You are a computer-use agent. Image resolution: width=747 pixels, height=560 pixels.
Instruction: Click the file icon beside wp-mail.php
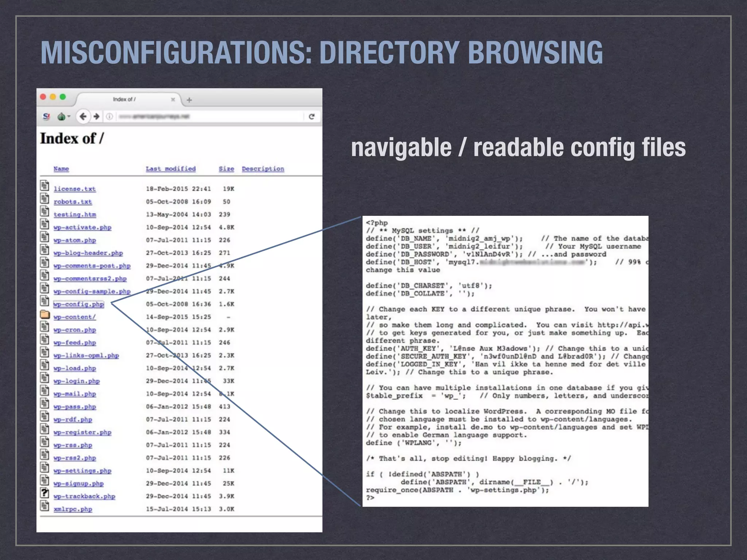point(44,390)
